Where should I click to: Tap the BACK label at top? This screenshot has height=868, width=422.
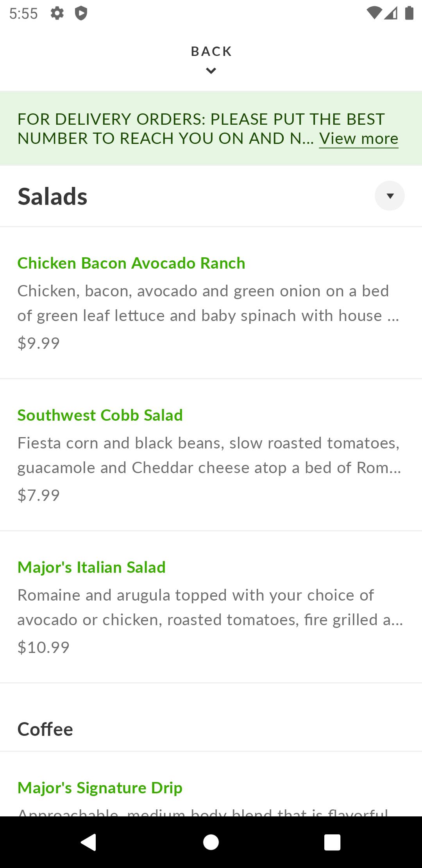click(x=211, y=51)
